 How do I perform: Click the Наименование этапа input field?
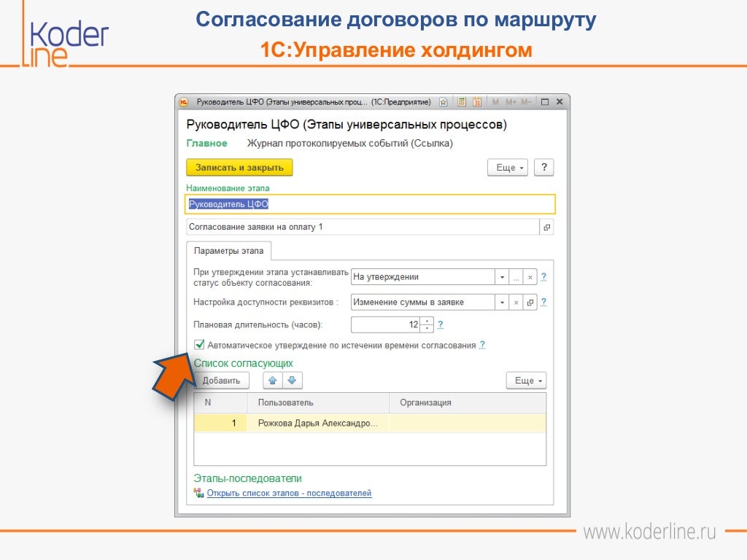(x=370, y=204)
